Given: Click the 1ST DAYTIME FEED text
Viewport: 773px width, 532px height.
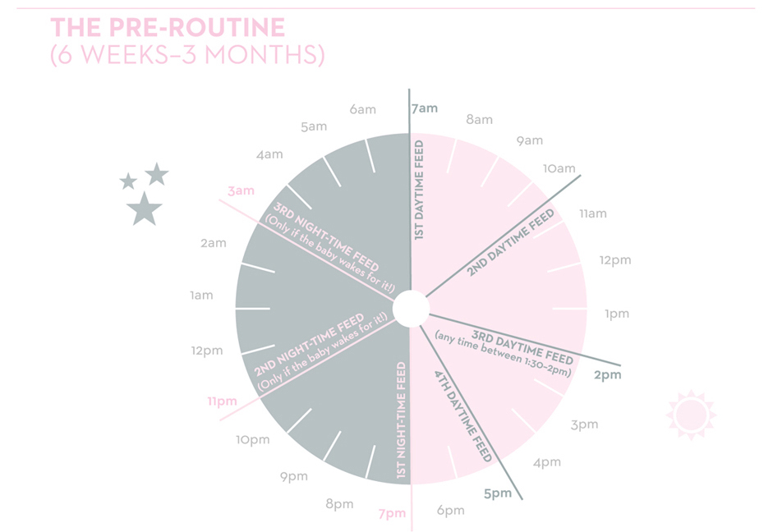Looking at the screenshot, I should (419, 190).
